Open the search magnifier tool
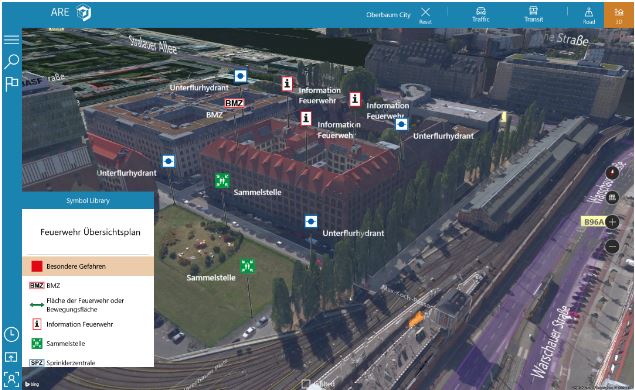This screenshot has width=635, height=390. (x=11, y=62)
